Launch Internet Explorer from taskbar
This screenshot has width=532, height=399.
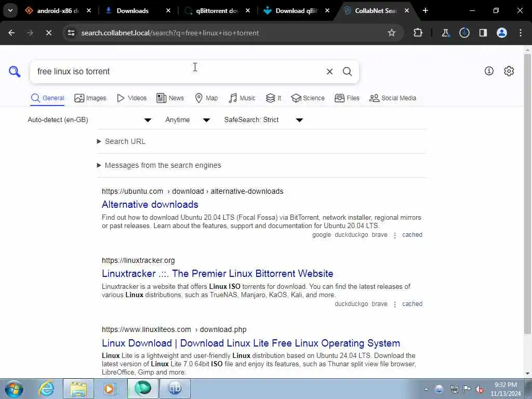pyautogui.click(x=46, y=389)
